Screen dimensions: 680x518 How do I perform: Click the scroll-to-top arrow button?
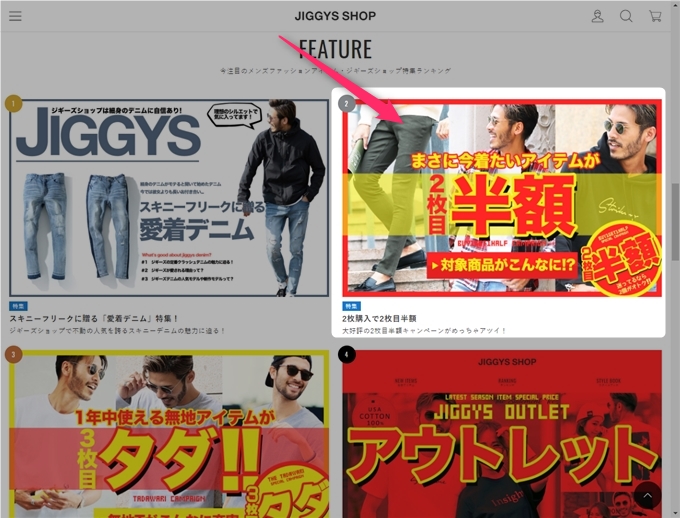click(x=647, y=495)
